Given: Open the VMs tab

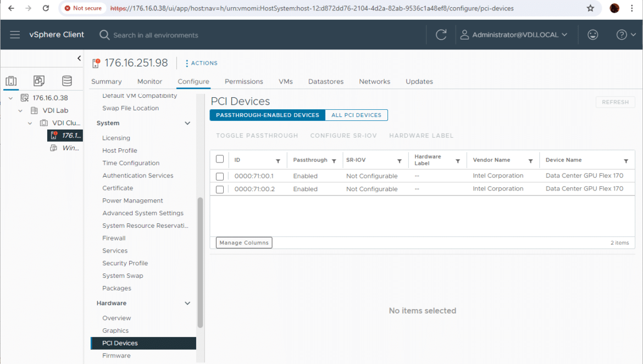Looking at the screenshot, I should [x=286, y=81].
